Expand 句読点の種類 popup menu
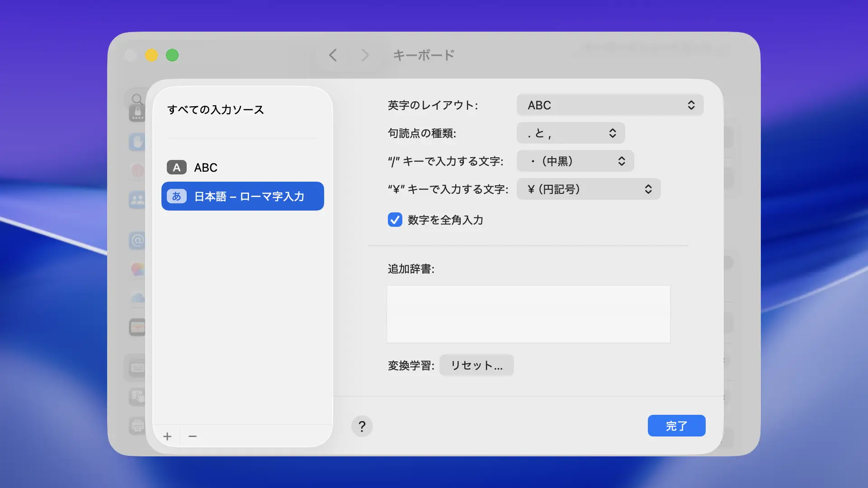This screenshot has width=868, height=488. point(571,133)
